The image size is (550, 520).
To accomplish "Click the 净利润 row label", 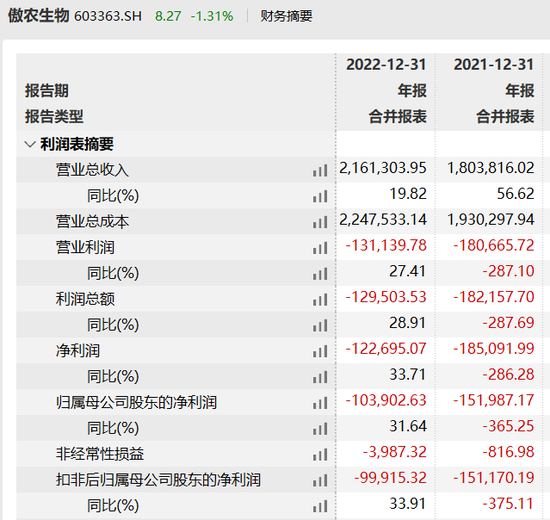I will tap(78, 351).
